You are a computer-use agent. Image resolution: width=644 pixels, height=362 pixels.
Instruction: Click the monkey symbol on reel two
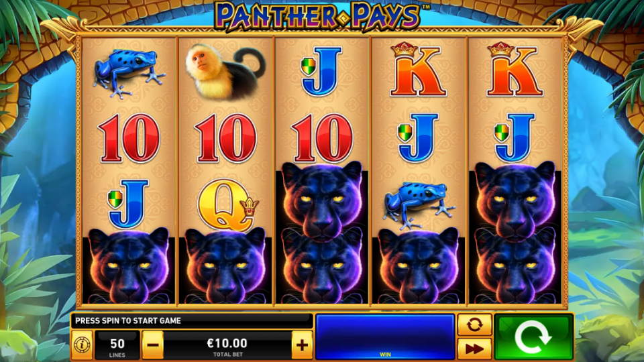[x=225, y=72]
